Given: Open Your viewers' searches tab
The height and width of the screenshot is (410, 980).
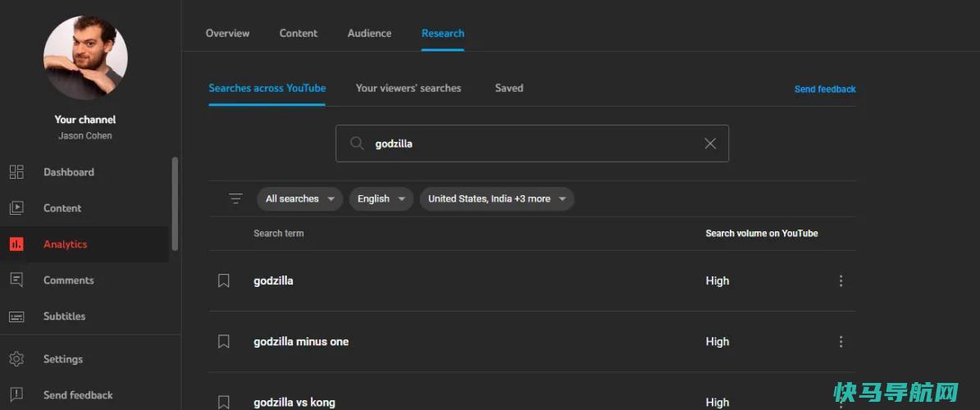Looking at the screenshot, I should (x=408, y=88).
